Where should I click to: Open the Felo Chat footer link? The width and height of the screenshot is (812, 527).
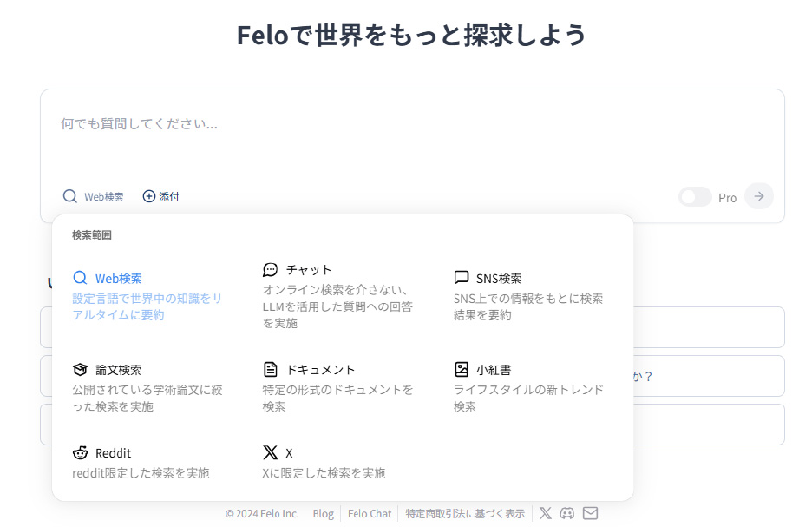coord(370,513)
